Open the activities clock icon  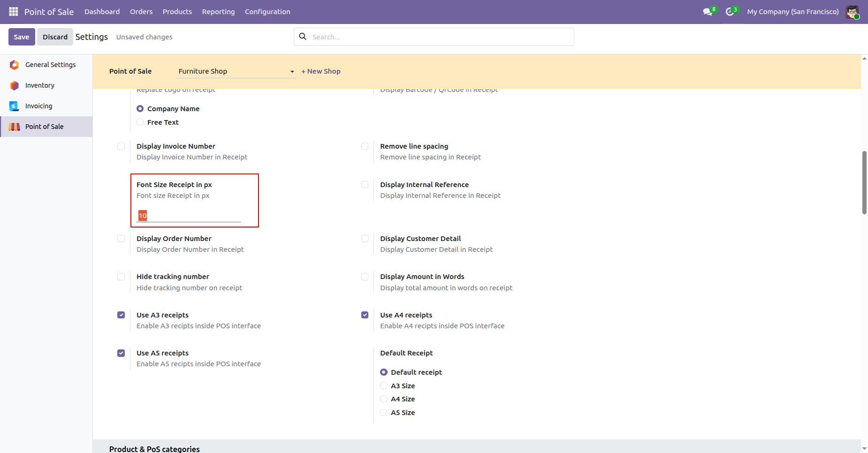coord(730,12)
